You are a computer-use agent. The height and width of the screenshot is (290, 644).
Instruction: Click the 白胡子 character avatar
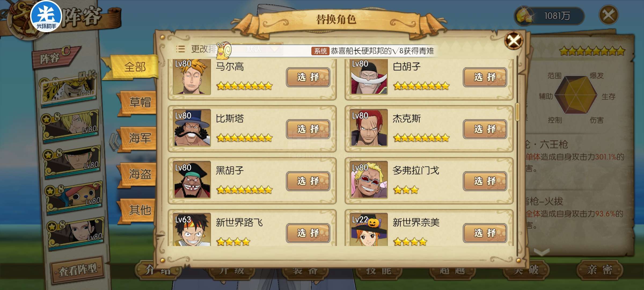click(369, 77)
